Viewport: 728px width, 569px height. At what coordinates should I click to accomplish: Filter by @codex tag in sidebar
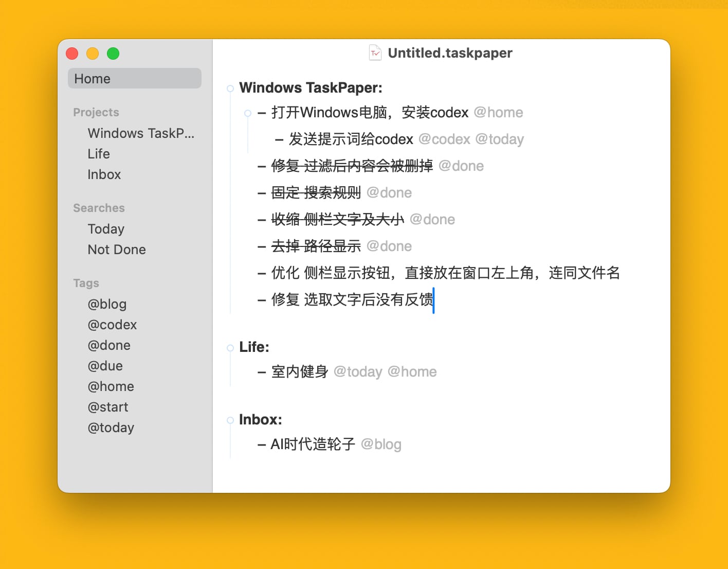[112, 325]
